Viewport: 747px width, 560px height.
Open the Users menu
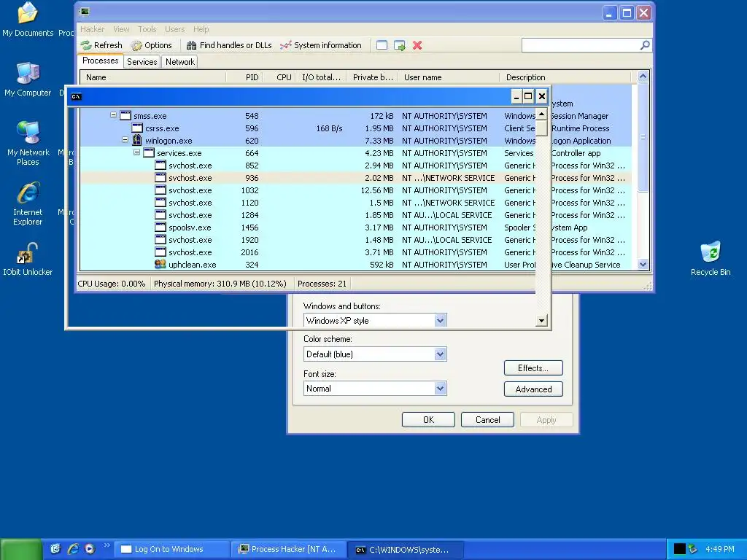point(175,29)
